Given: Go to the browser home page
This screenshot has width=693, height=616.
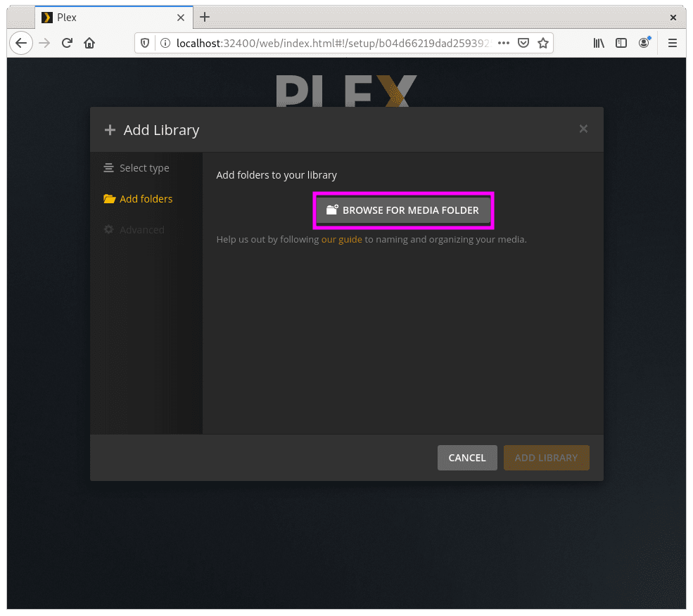Looking at the screenshot, I should [89, 43].
